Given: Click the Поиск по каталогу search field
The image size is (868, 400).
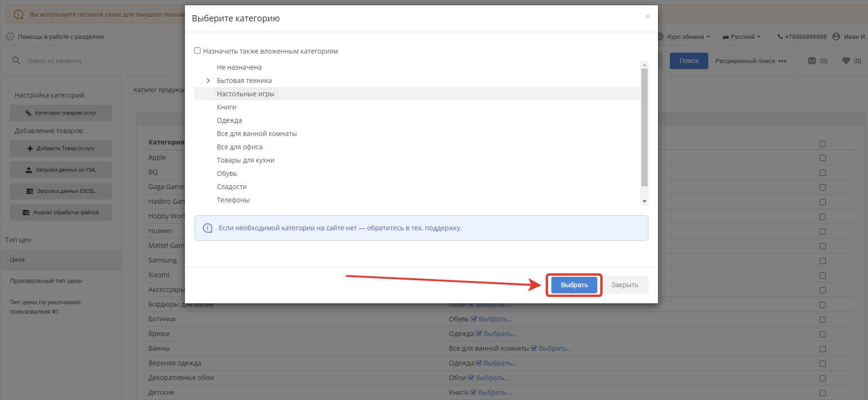Looking at the screenshot, I should 95,61.
